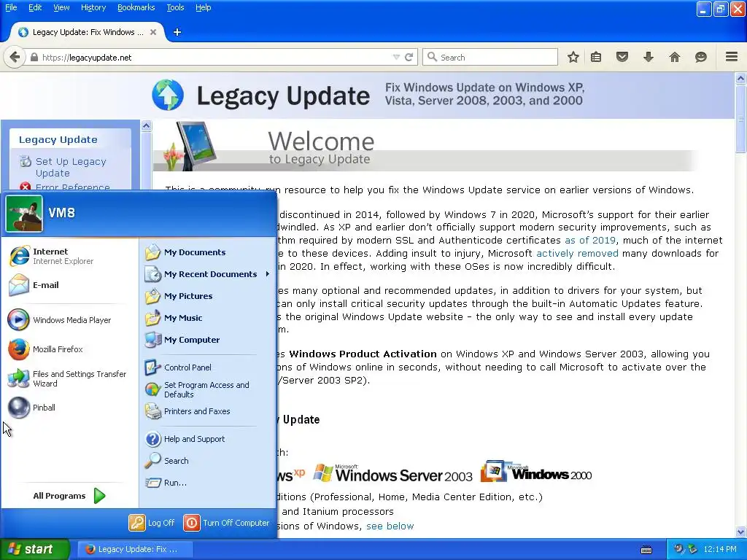The height and width of the screenshot is (560, 747).
Task: Reload the current page
Action: click(x=409, y=58)
